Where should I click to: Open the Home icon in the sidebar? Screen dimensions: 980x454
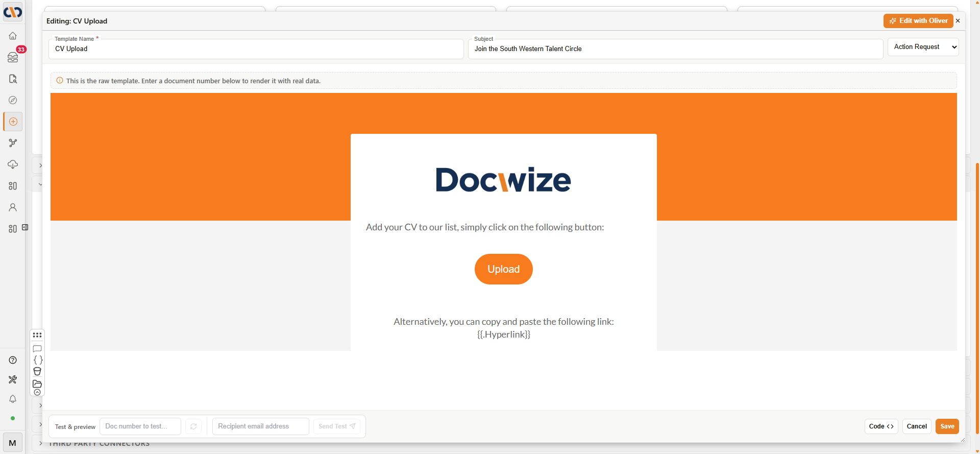13,36
